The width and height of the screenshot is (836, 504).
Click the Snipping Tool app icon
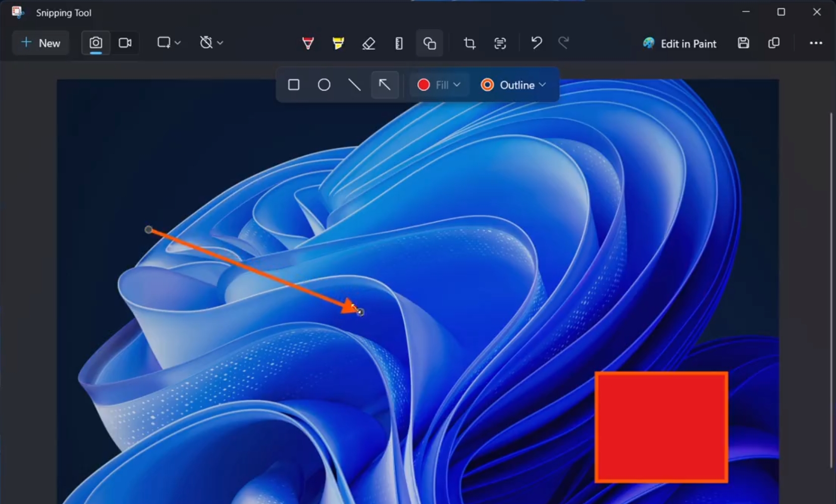18,13
